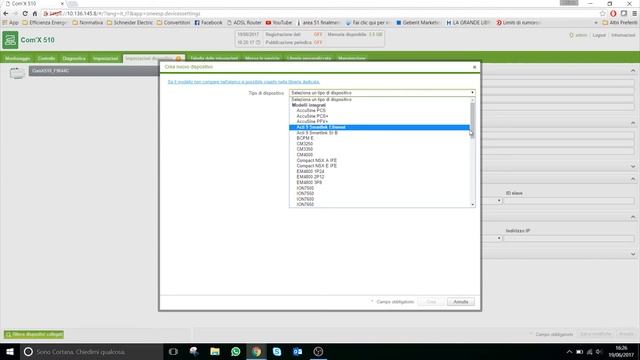The height and width of the screenshot is (360, 640).
Task: Open the Diagnostica tab
Action: (74, 59)
